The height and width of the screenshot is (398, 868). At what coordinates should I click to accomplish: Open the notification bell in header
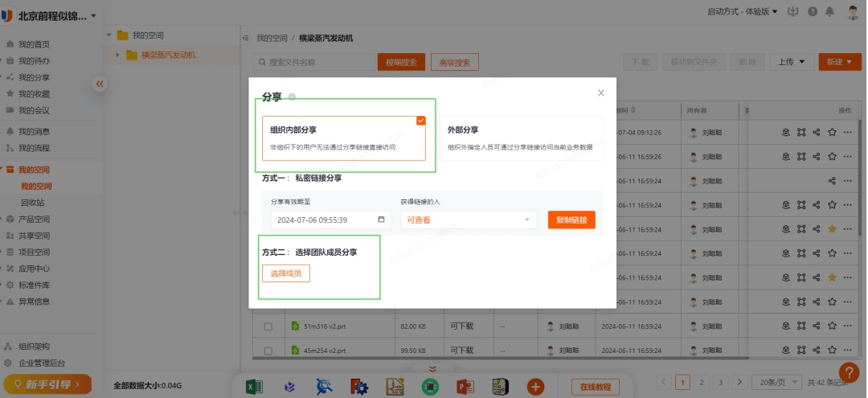click(x=829, y=12)
